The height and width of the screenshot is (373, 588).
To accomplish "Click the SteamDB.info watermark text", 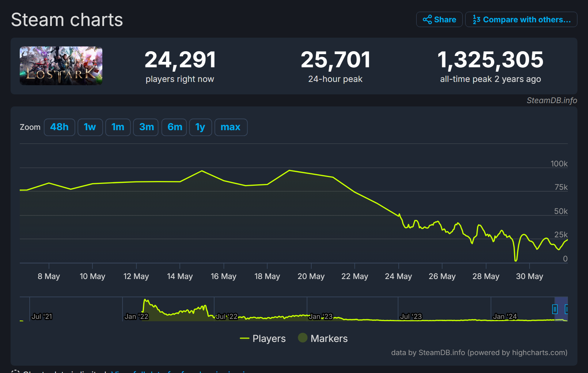I will coord(552,101).
